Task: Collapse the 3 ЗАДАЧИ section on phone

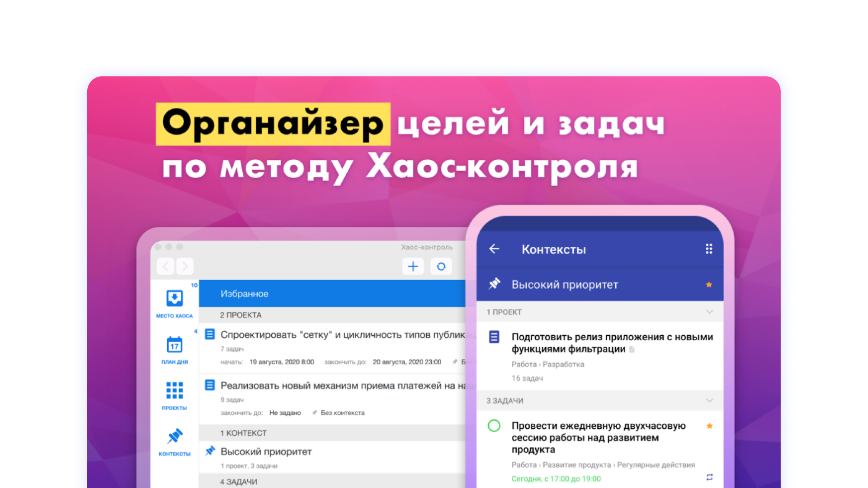Action: pyautogui.click(x=709, y=400)
